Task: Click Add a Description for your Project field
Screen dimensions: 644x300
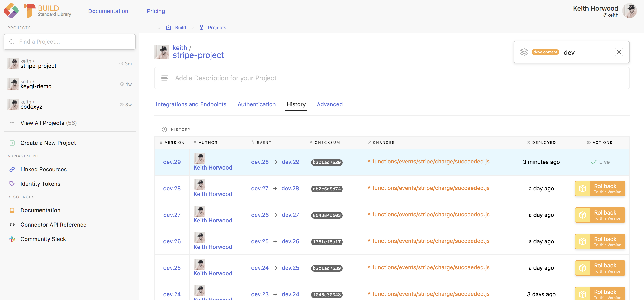Action: [225, 78]
